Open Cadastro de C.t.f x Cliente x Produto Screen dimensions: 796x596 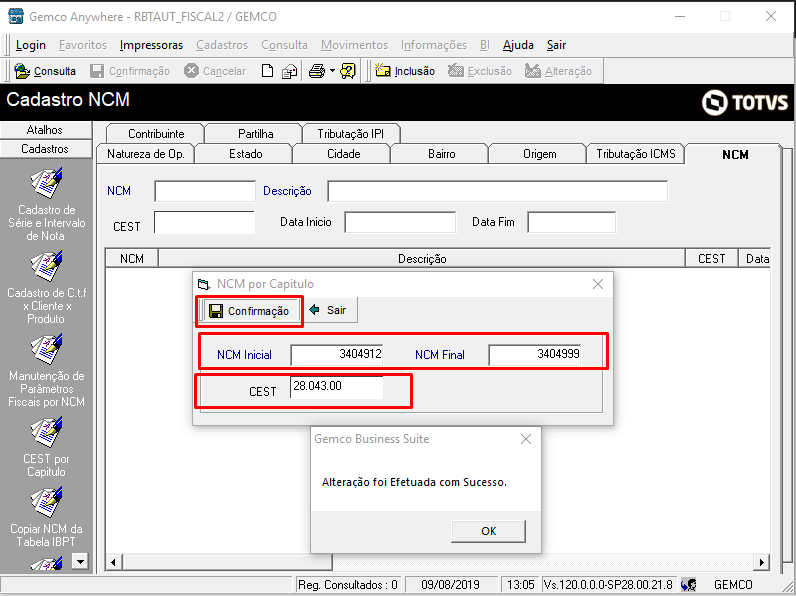pos(46,287)
